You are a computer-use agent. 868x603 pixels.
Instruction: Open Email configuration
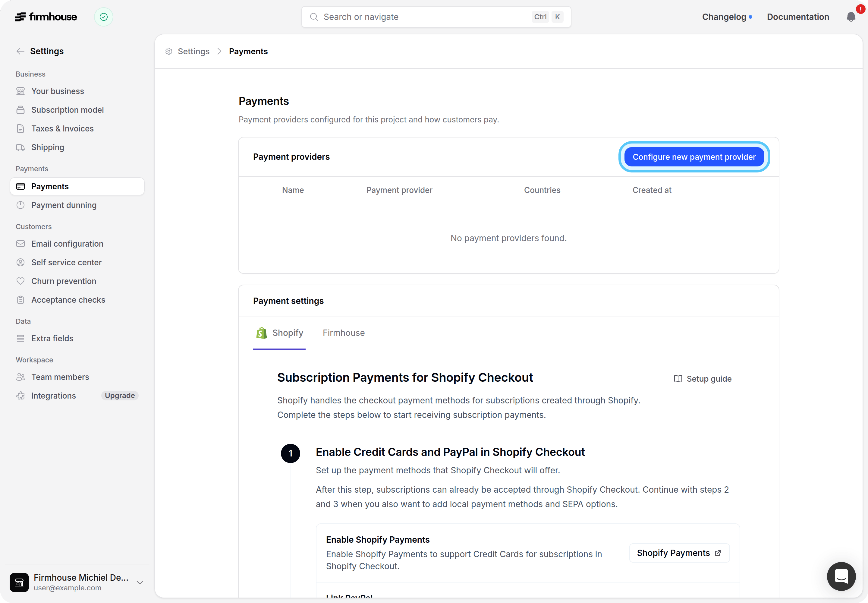[x=77, y=244]
